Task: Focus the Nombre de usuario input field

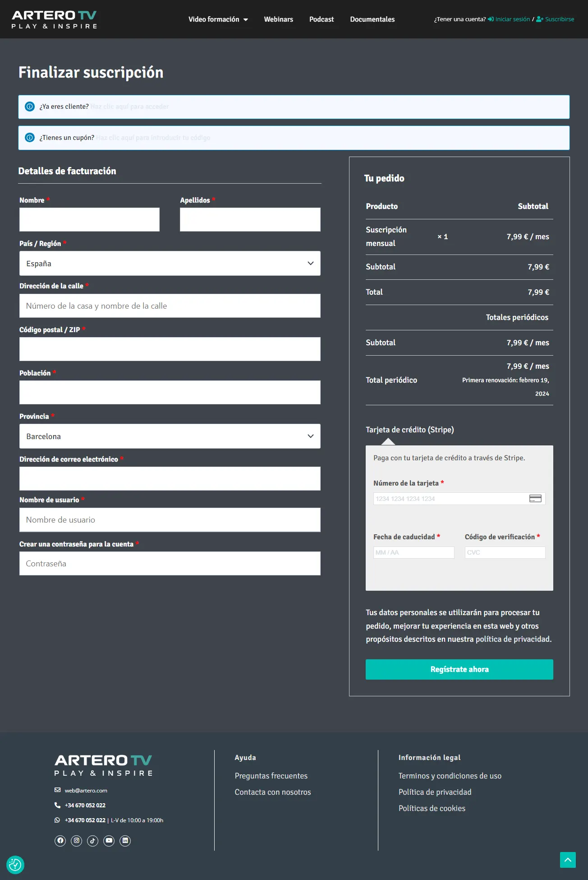Action: pos(170,520)
